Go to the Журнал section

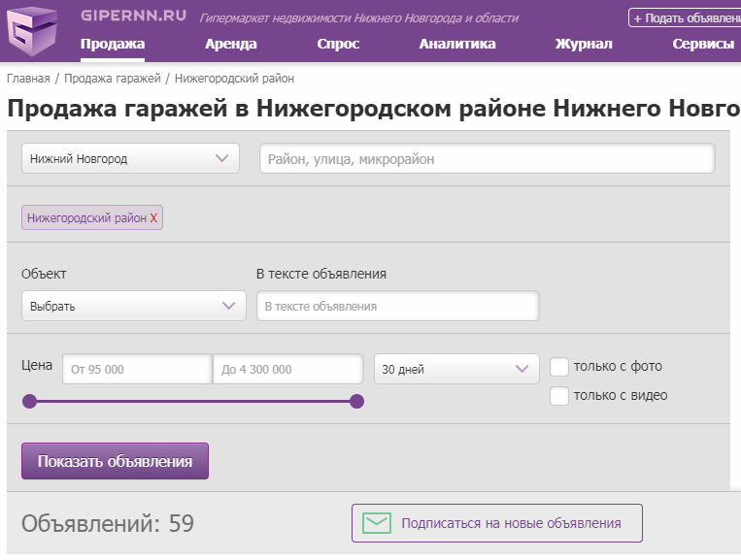(x=584, y=44)
